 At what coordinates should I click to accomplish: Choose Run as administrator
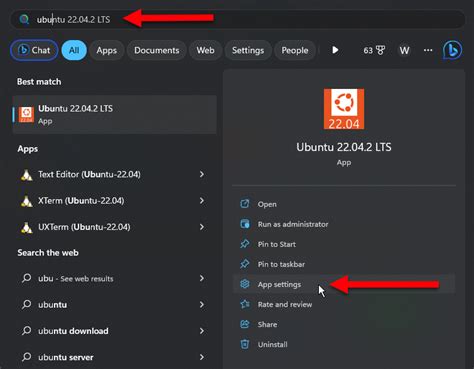click(x=293, y=224)
